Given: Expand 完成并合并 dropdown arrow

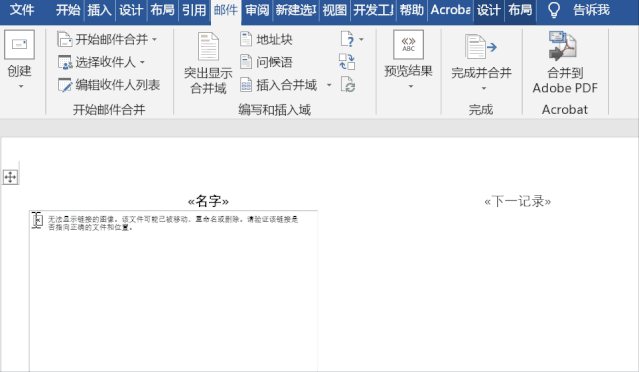Looking at the screenshot, I should click(484, 88).
